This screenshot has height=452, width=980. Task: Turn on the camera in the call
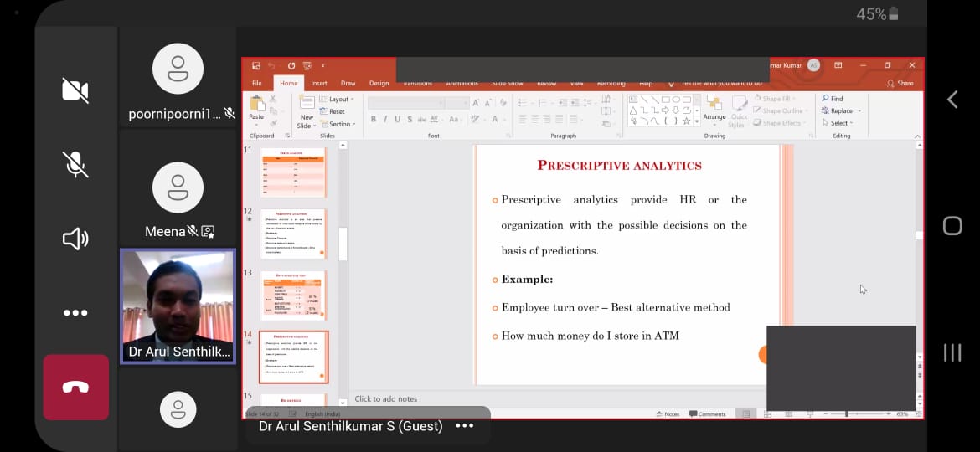point(75,90)
